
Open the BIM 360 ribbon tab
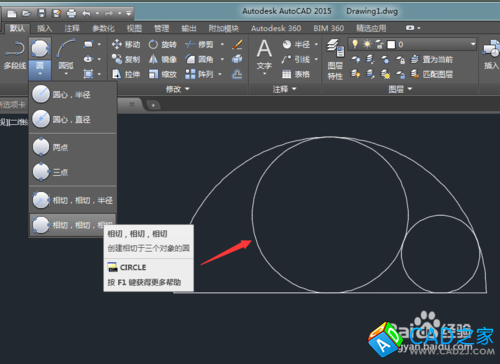pos(329,29)
